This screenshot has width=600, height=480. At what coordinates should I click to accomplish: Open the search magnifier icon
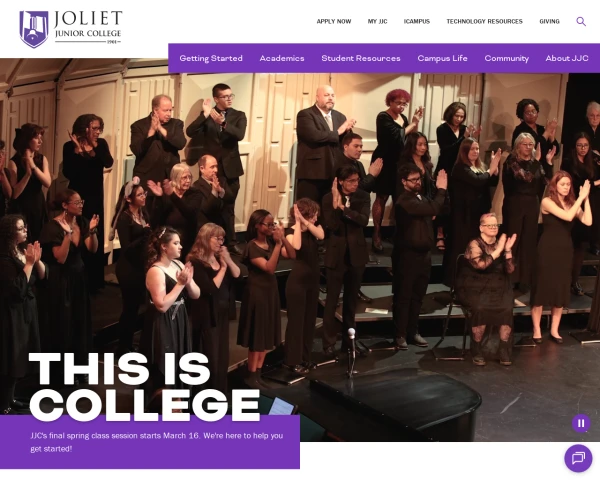(581, 21)
